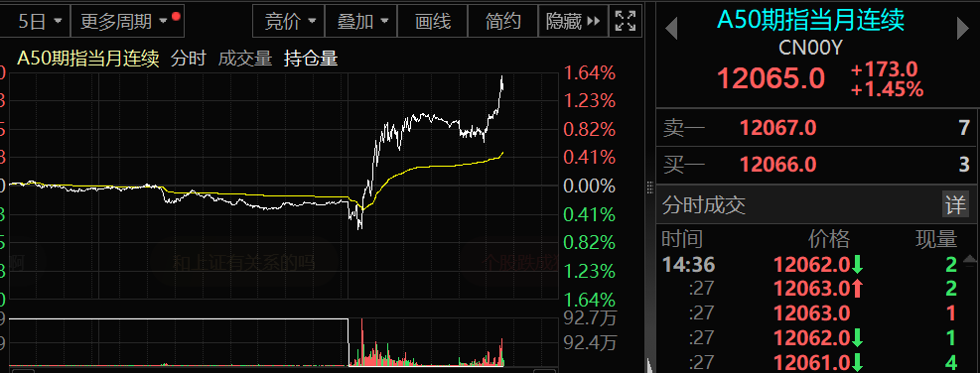
Task: Click the 详 details icon
Action: pos(955,204)
